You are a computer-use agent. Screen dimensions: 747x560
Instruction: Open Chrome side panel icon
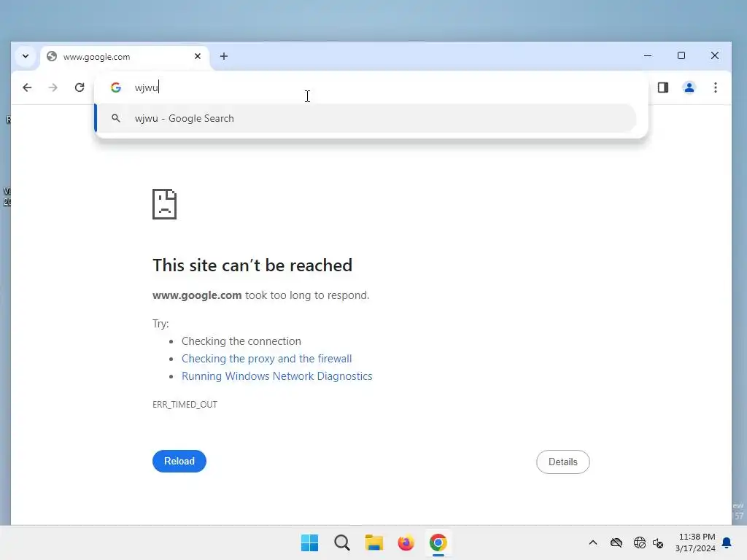(662, 87)
